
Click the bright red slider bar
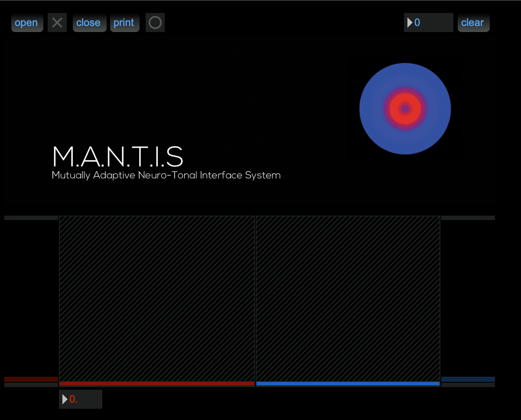157,384
